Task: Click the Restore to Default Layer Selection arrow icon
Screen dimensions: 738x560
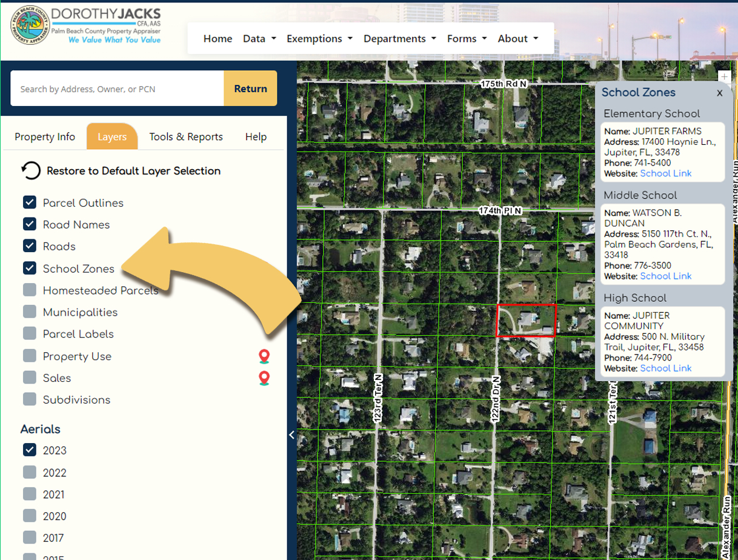Action: 30,171
